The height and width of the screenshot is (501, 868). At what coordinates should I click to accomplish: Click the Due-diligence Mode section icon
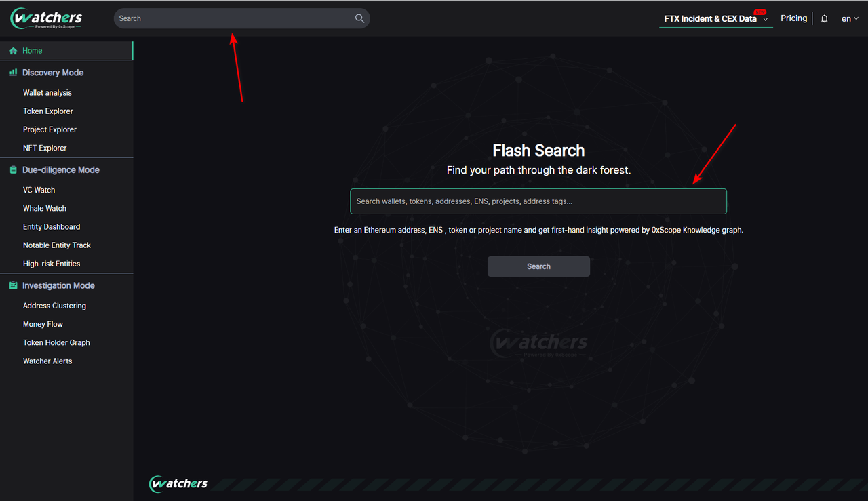13,170
